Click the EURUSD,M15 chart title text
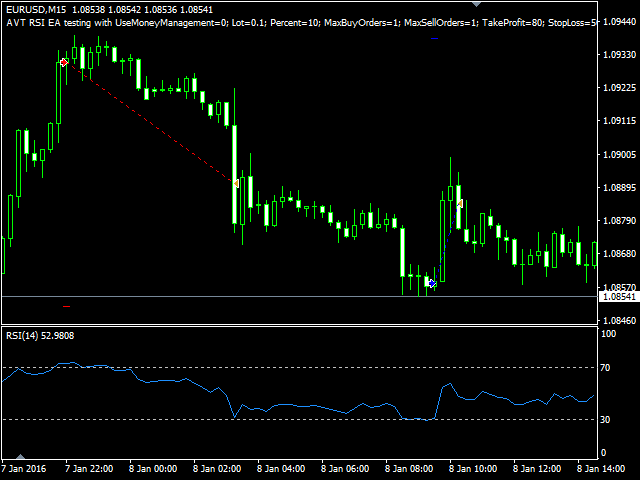640x480 pixels. click(36, 9)
